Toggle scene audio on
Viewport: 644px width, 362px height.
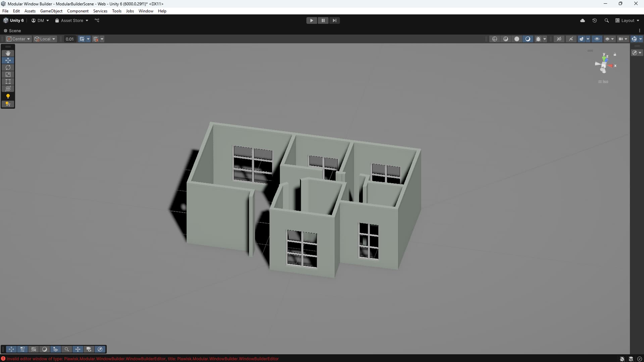(x=571, y=39)
